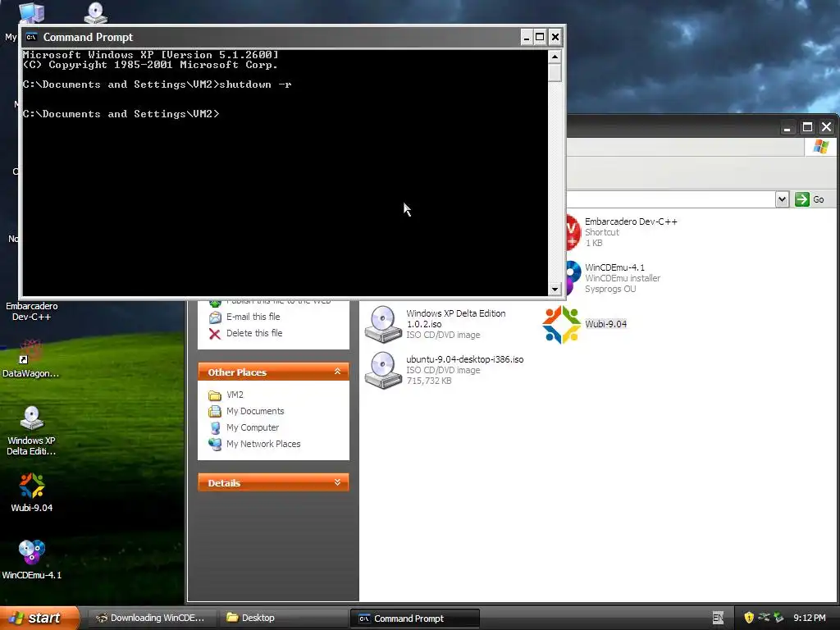Select the Wubi-9.04 file name in Explorer
Screen dimensions: 840x630
click(x=606, y=324)
